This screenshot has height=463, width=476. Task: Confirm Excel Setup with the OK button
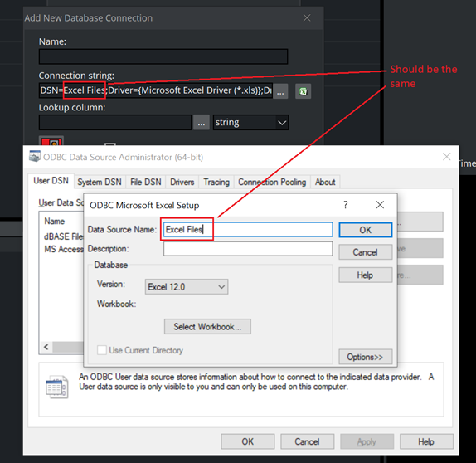coord(365,230)
